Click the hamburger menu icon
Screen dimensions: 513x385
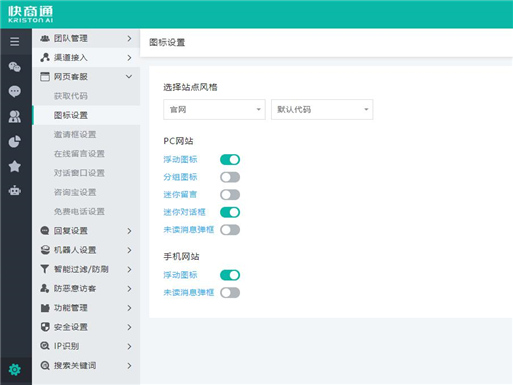click(15, 42)
